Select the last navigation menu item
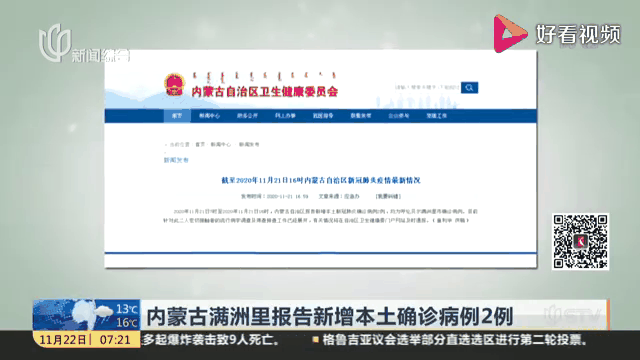The image size is (640, 360). pos(437,116)
